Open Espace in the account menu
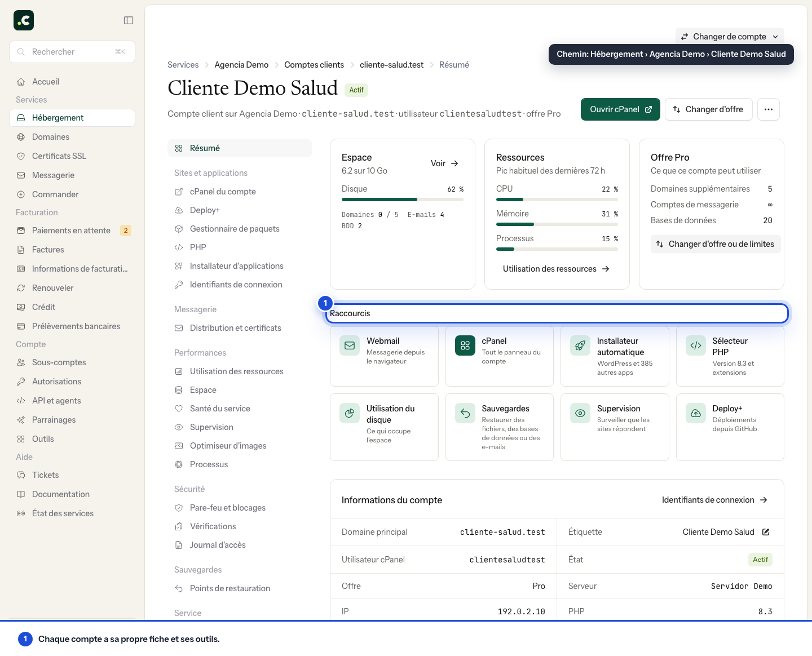This screenshot has width=812, height=656. [240, 390]
